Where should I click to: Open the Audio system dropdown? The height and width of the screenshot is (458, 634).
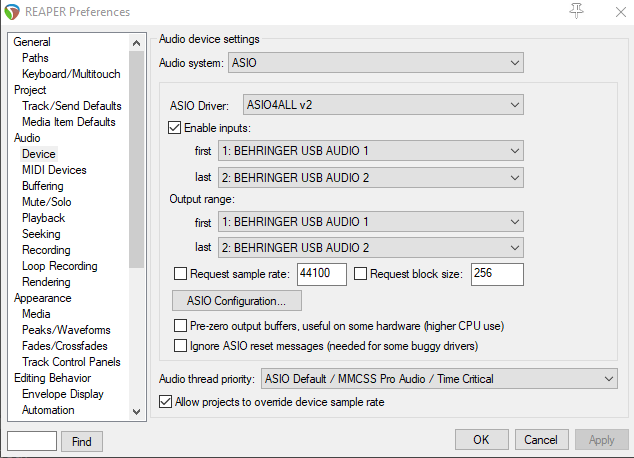376,63
